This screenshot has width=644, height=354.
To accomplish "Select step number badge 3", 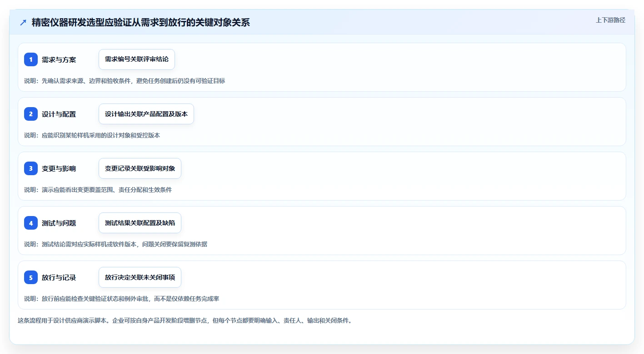I will [x=31, y=168].
